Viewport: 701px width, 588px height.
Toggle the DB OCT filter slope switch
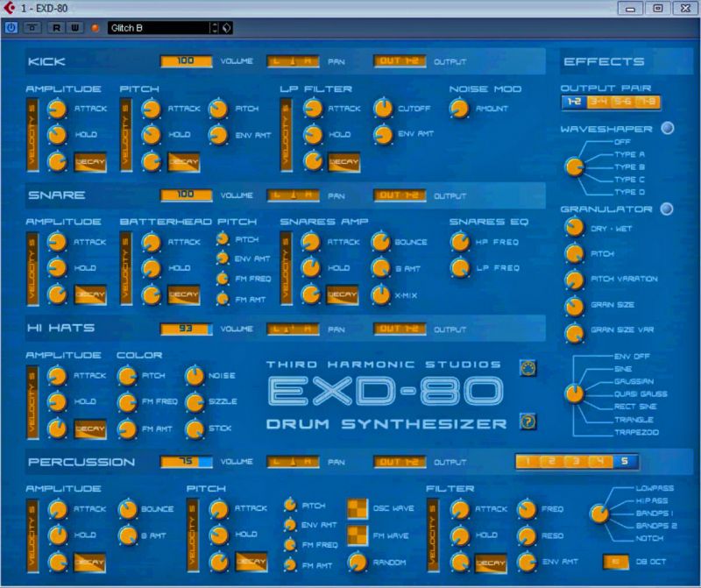616,562
